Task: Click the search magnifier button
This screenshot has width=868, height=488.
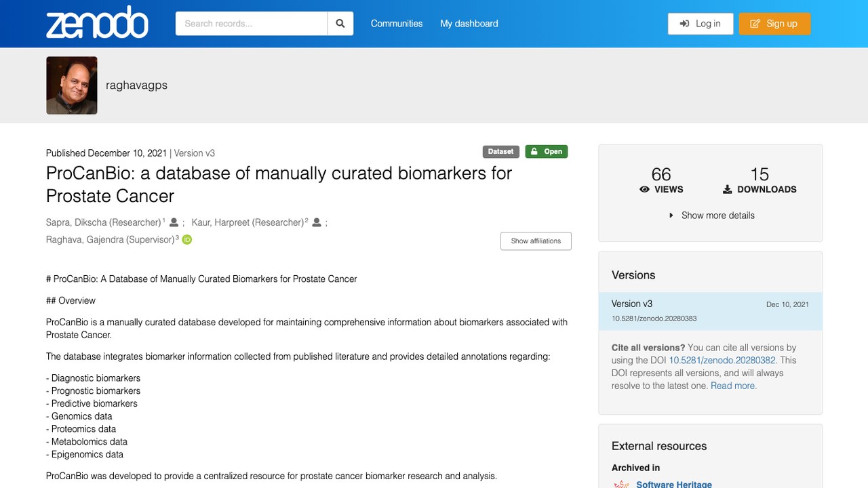Action: pyautogui.click(x=340, y=24)
